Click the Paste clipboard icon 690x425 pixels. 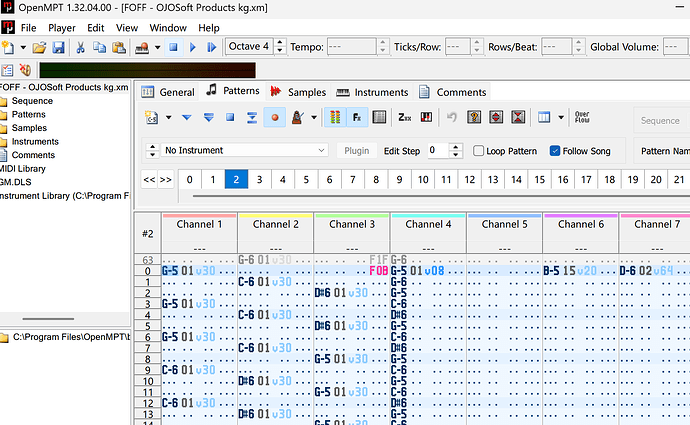click(x=119, y=47)
